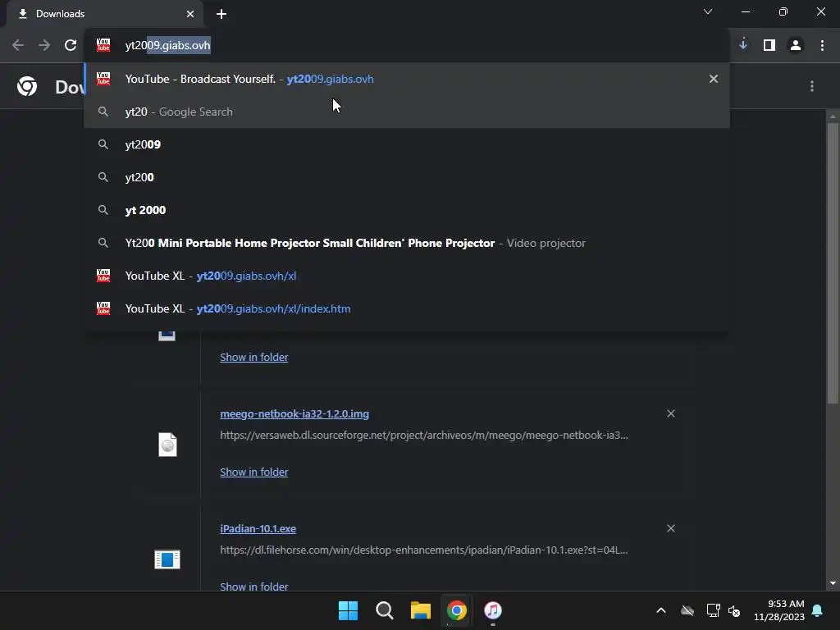Screen dimensions: 840x630
Task: Select the Downloads tab
Action: click(106, 14)
